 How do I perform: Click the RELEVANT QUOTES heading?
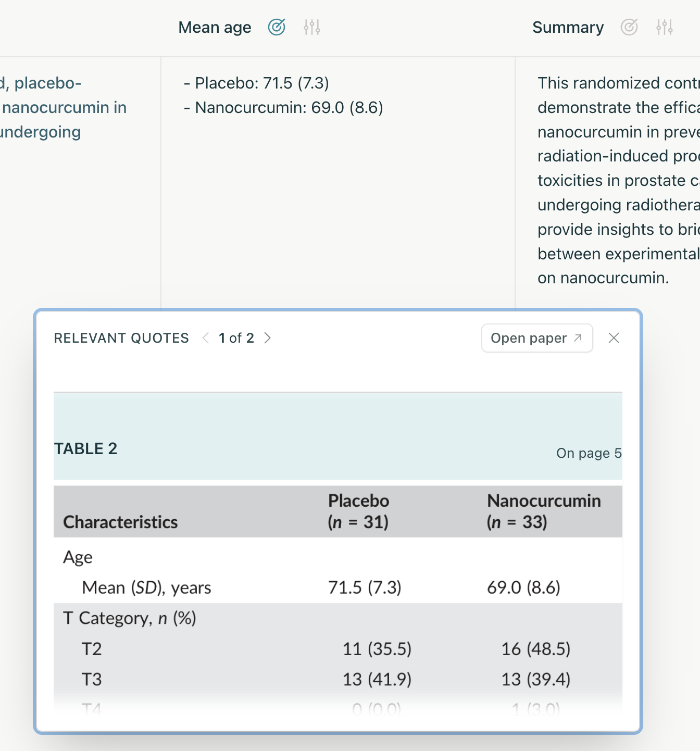point(121,338)
